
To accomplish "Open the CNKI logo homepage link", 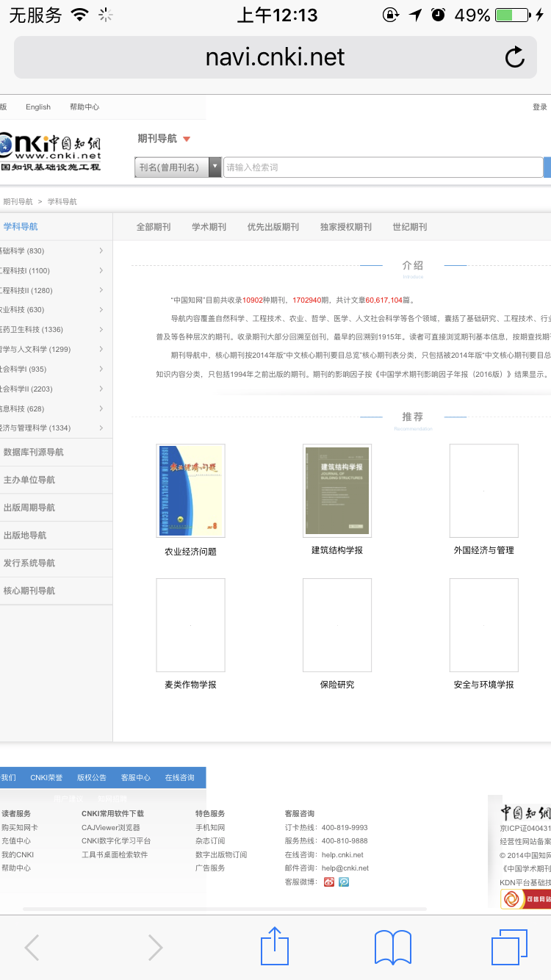I will click(x=51, y=152).
